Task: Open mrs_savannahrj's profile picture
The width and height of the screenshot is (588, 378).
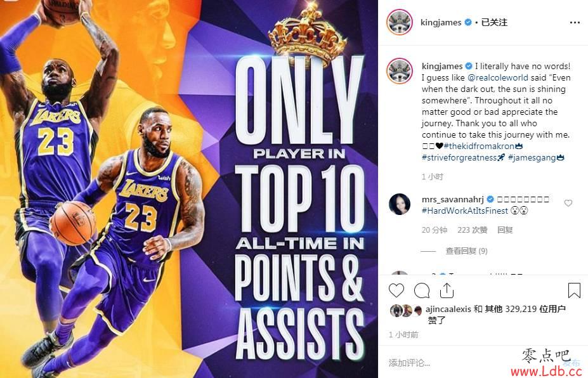Action: click(400, 204)
